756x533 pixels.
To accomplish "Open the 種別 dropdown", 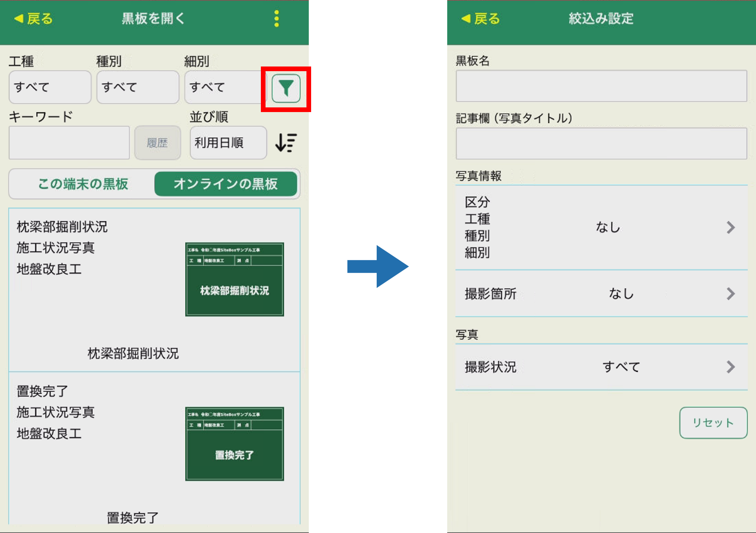I will tap(138, 87).
